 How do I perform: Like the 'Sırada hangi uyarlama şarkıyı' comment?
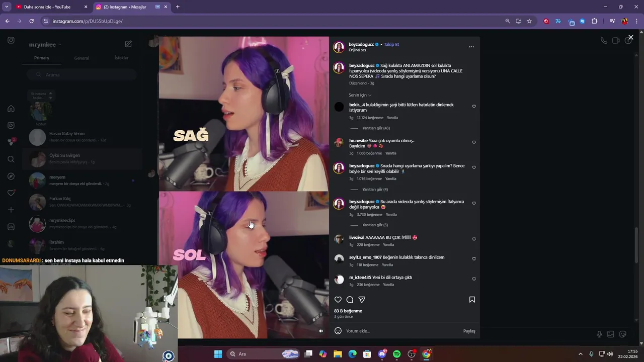(474, 167)
